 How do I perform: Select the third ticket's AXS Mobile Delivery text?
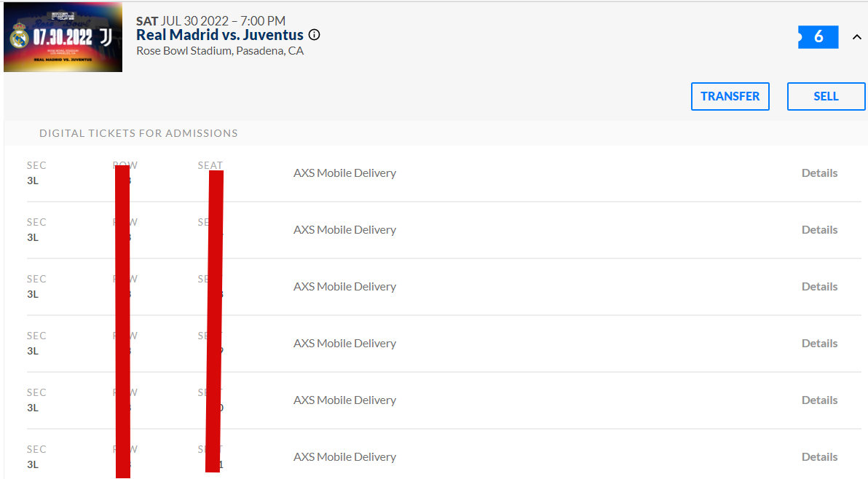point(344,287)
